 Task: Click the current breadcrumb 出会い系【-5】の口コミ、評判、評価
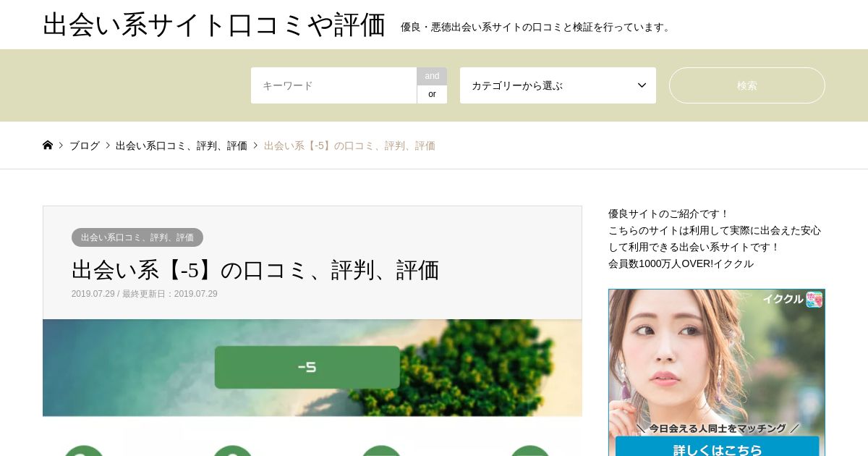(349, 145)
